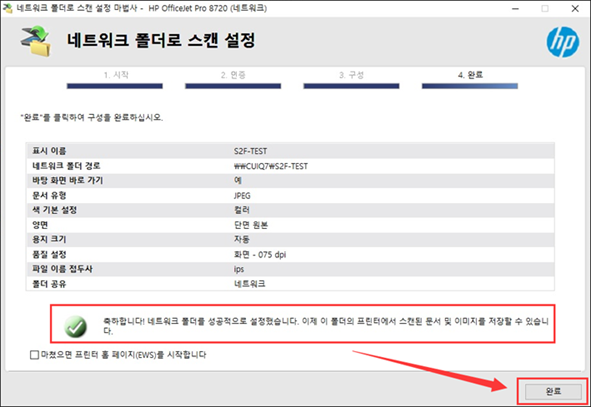Click the 표시 이름 row label
591x407 pixels.
[x=49, y=151]
